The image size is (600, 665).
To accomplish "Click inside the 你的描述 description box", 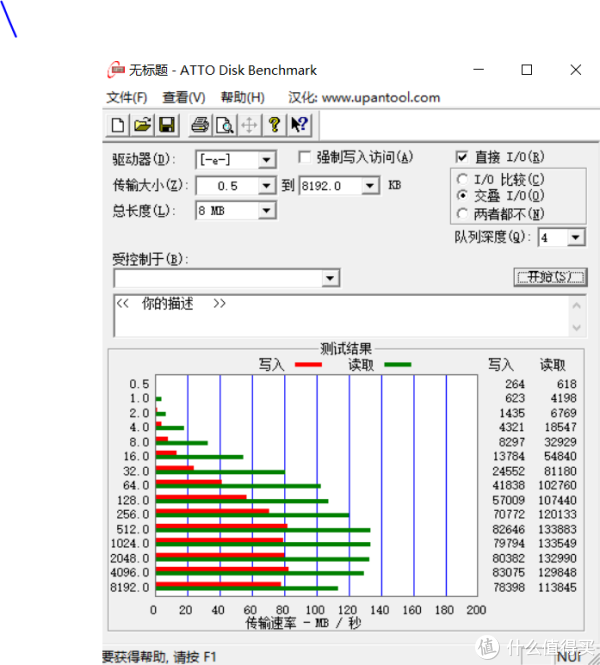I will [x=341, y=316].
